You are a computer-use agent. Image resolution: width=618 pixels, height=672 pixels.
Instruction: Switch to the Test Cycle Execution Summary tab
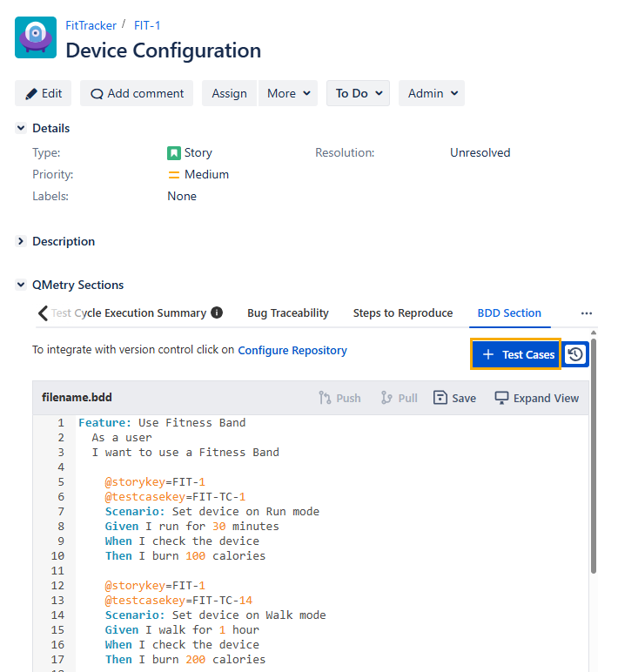point(129,313)
